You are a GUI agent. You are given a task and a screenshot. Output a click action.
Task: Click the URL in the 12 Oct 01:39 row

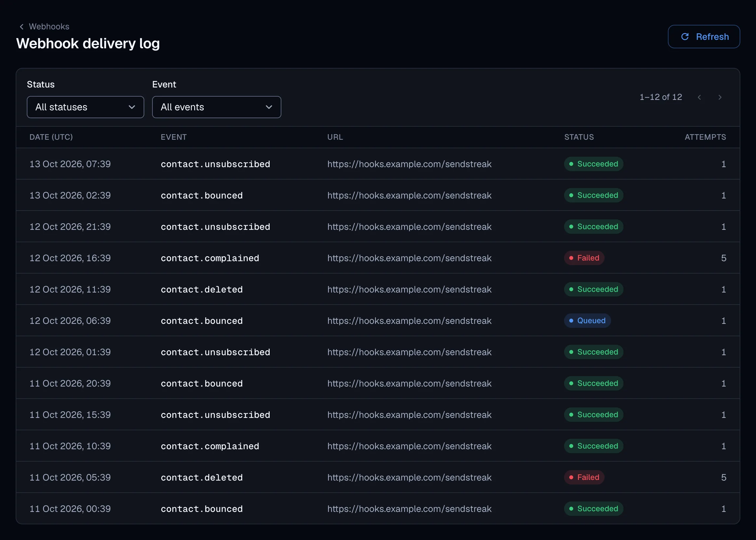tap(409, 352)
